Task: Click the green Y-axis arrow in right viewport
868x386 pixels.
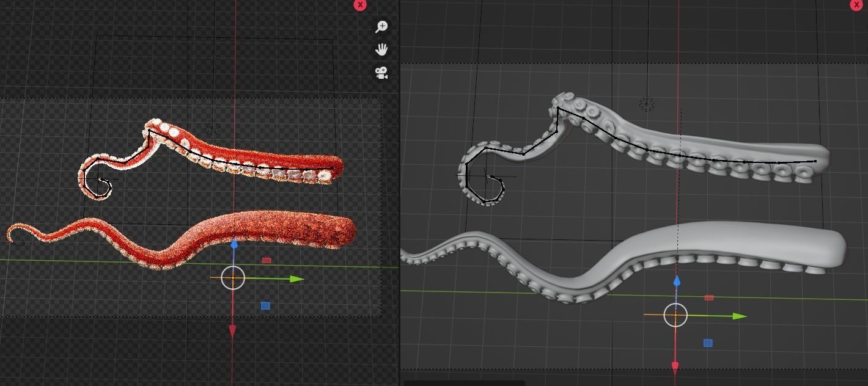Action: click(740, 316)
